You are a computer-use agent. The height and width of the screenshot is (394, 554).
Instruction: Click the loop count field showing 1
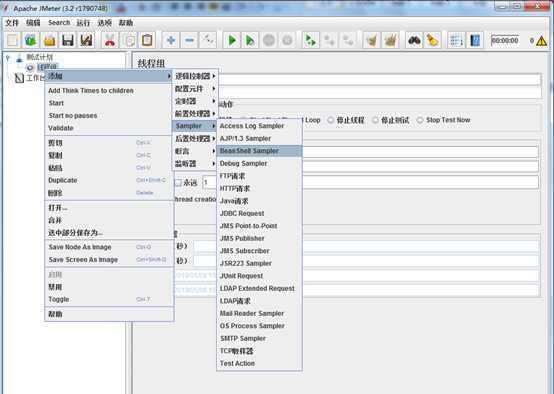pyautogui.click(x=370, y=183)
